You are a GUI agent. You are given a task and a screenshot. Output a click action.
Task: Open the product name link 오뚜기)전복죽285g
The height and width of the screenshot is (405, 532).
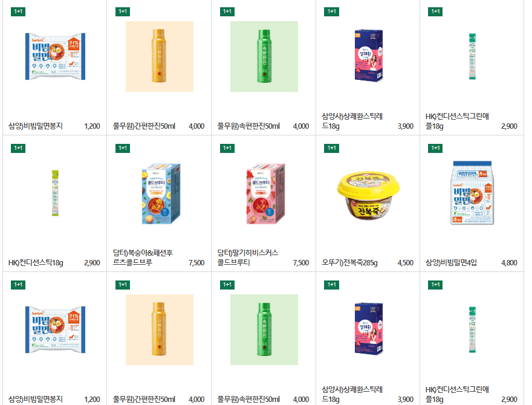(349, 262)
